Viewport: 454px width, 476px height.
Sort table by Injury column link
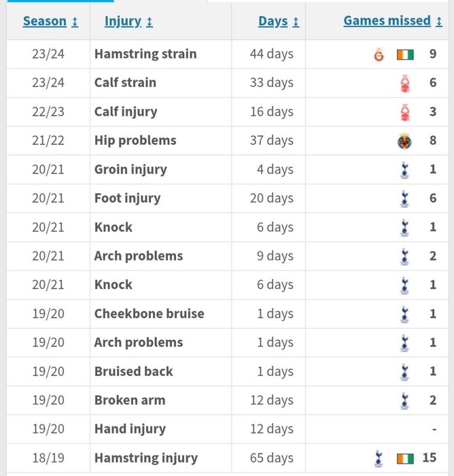123,22
